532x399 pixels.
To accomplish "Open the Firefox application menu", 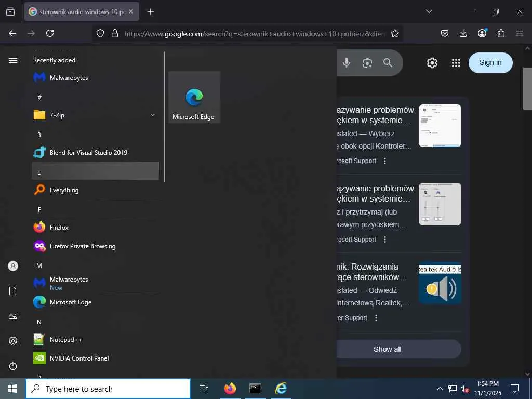I will (520, 33).
